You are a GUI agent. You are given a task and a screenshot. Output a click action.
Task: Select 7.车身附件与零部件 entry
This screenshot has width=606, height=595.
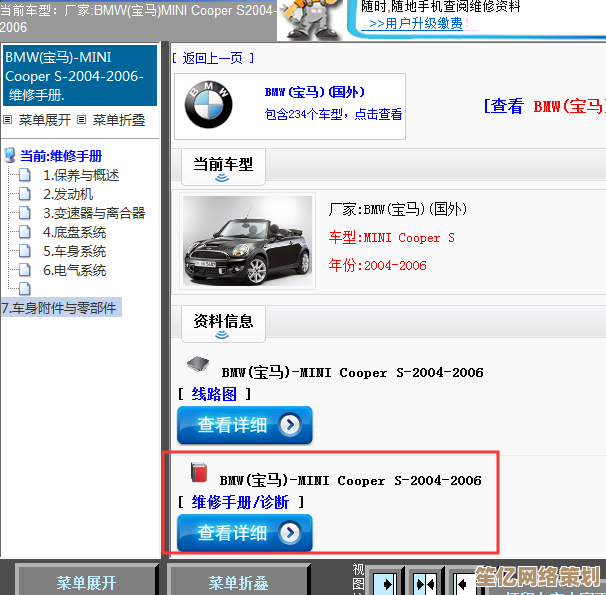[60, 308]
